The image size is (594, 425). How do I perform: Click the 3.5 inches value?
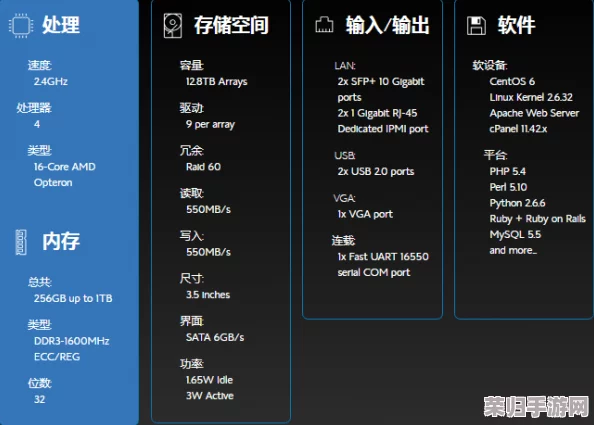208,295
